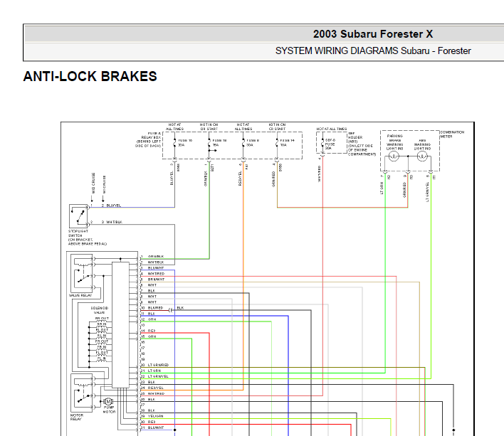The width and height of the screenshot is (504, 436).
Task: Click the SBF-6 20A fuse symbol
Action: (x=322, y=144)
